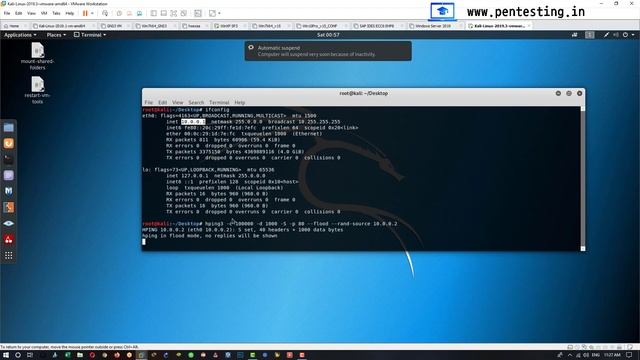640x360 pixels.
Task: Open the snapshot manager toolbar icon
Action: coord(139,13)
